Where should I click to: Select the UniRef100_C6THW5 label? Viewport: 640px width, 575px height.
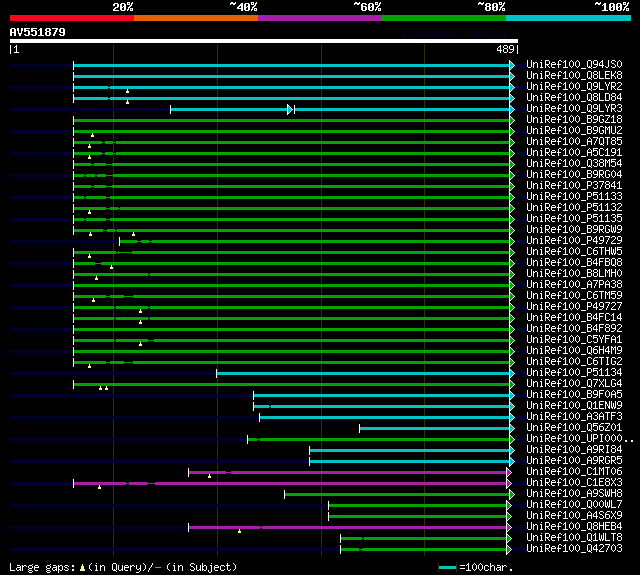(574, 252)
